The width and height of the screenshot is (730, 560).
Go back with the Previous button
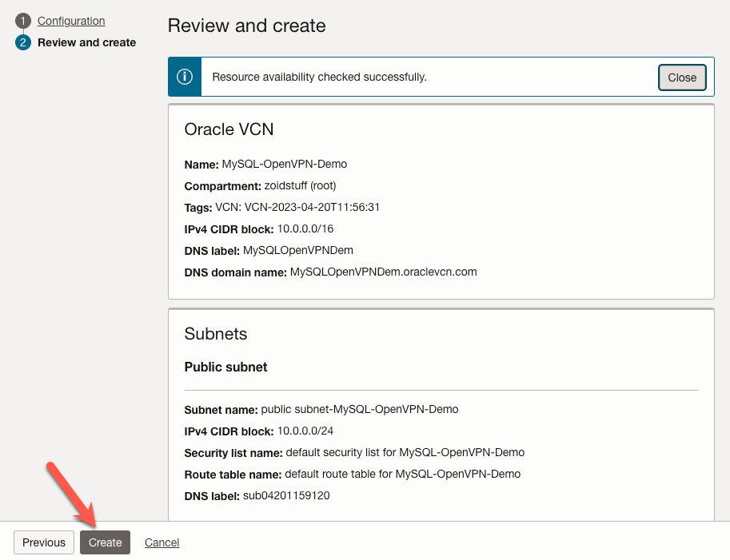click(x=44, y=542)
